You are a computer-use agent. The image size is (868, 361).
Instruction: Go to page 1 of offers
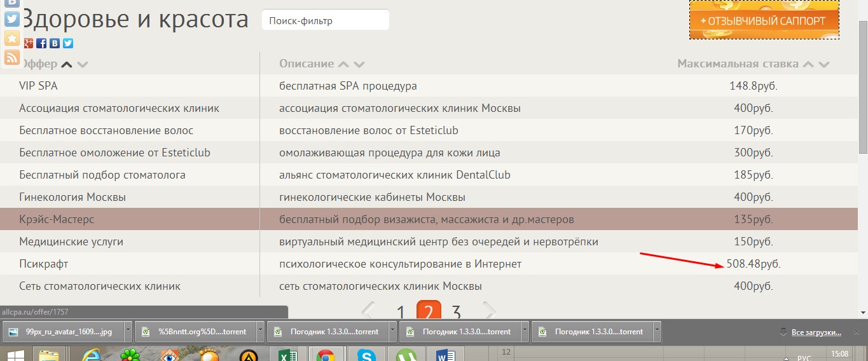[401, 311]
